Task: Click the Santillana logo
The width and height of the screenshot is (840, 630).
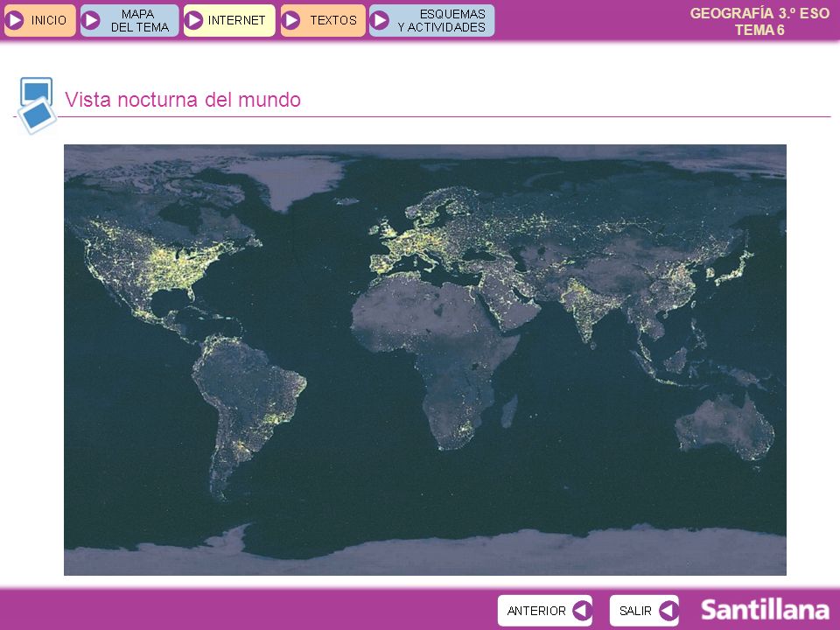Action: 765,610
